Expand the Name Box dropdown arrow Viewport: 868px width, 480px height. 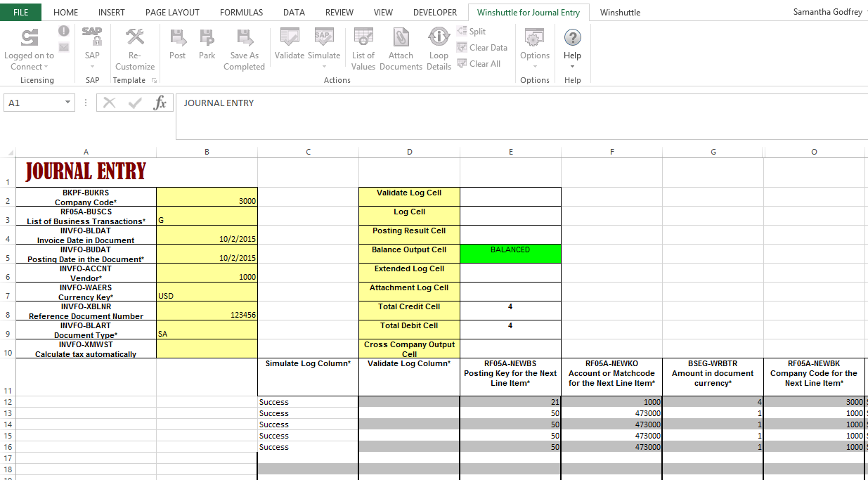point(67,103)
